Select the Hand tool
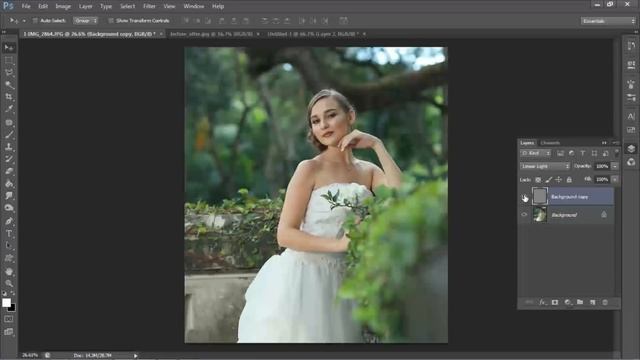 tap(9, 271)
